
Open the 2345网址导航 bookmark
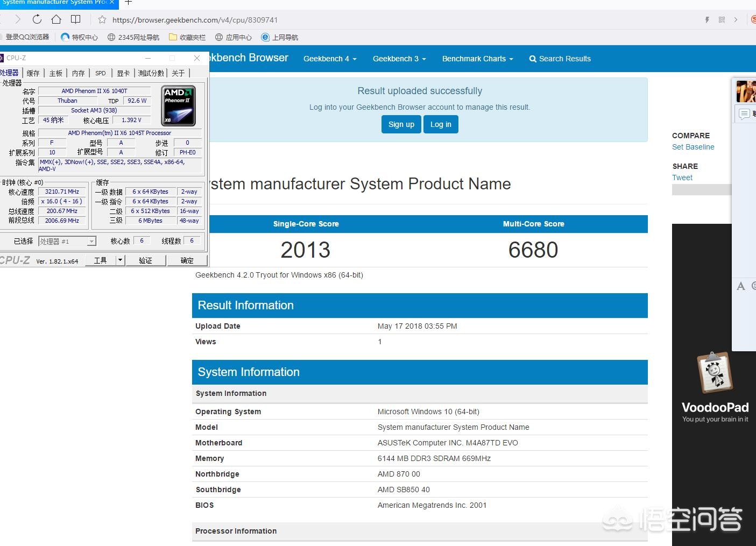coord(133,37)
